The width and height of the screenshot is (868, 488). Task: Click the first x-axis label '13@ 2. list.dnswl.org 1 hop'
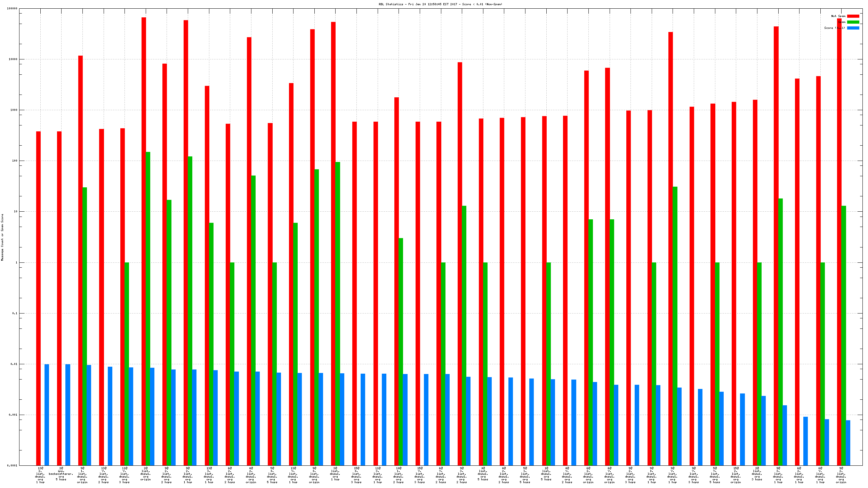click(x=40, y=475)
